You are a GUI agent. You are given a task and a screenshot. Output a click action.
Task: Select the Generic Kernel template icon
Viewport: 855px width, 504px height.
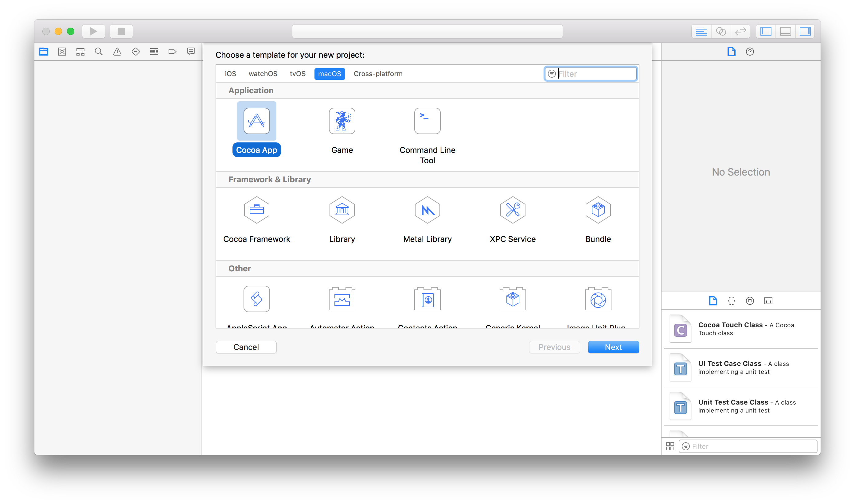pos(513,299)
